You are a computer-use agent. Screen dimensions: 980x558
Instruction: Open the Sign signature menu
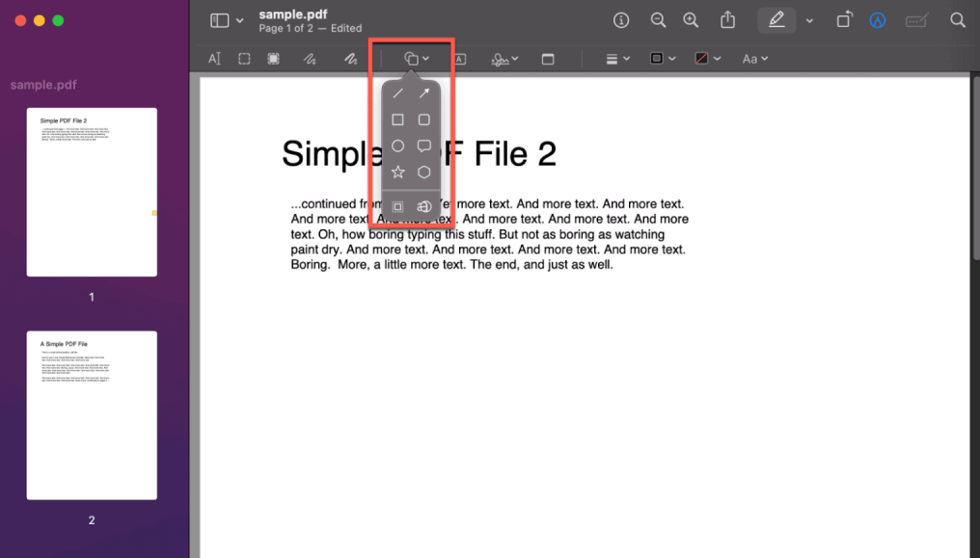click(x=504, y=58)
